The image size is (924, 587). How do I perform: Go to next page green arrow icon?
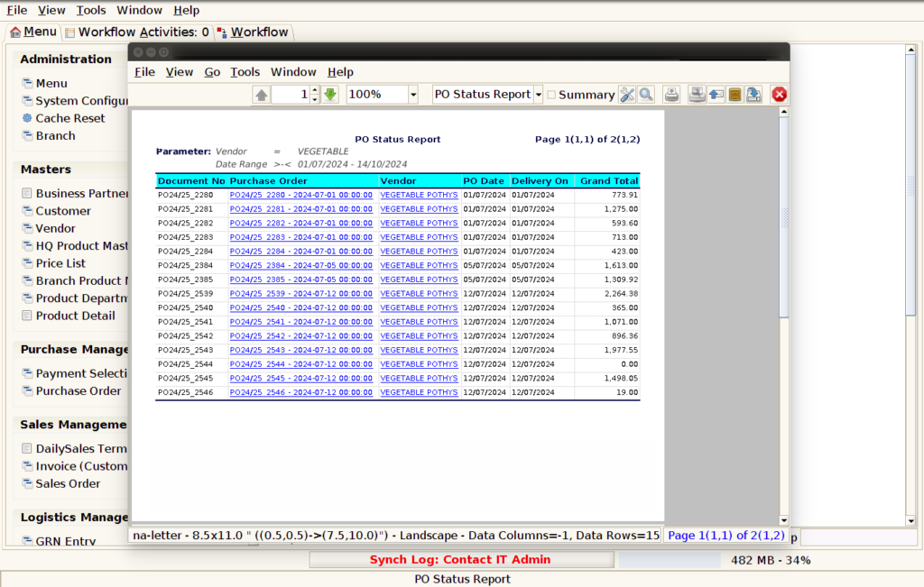pos(330,95)
